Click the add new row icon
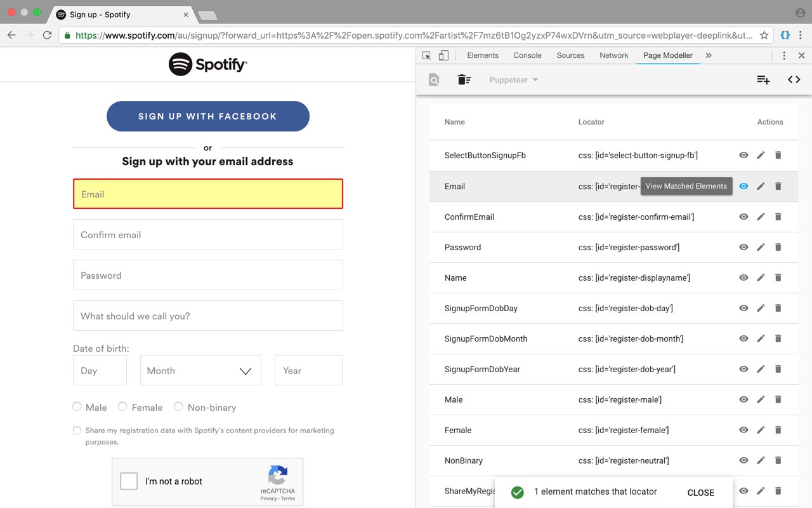Image resolution: width=812 pixels, height=508 pixels. click(x=763, y=80)
